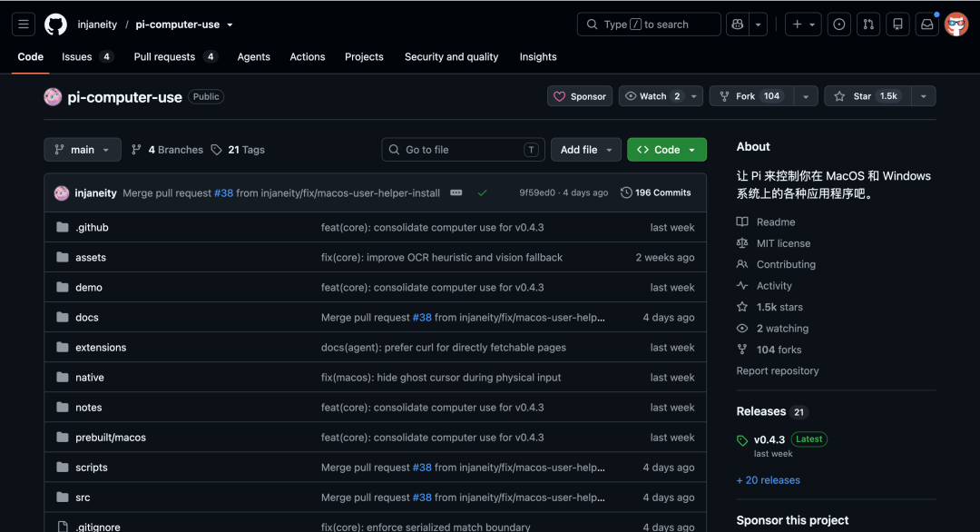
Task: Switch to the Code tab
Action: tap(31, 57)
